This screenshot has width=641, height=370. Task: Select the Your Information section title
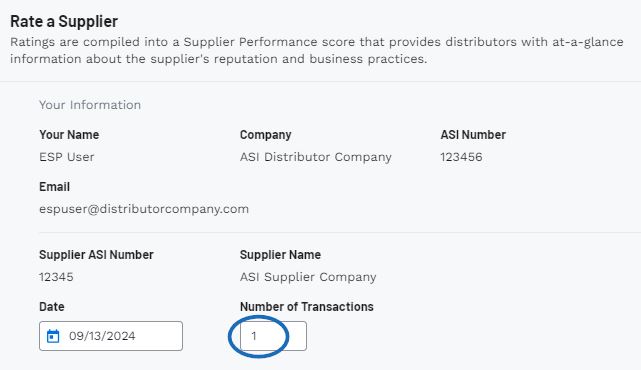coord(90,105)
